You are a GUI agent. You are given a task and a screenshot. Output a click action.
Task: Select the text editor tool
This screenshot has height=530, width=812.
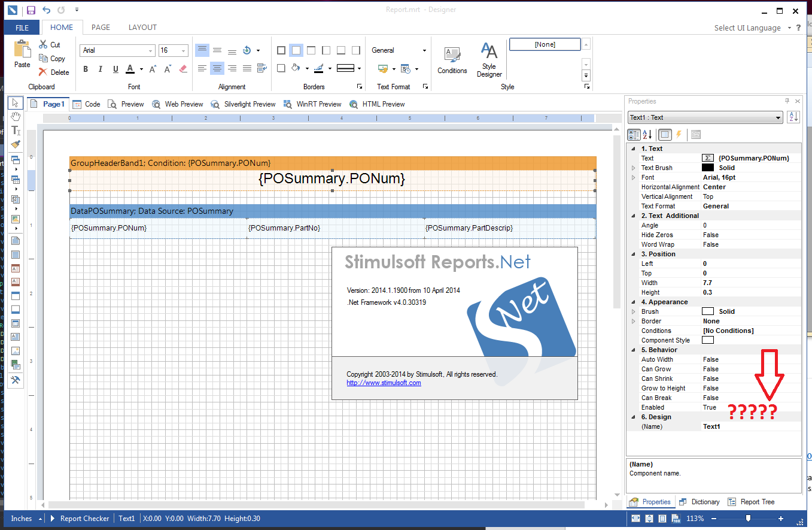pos(16,131)
